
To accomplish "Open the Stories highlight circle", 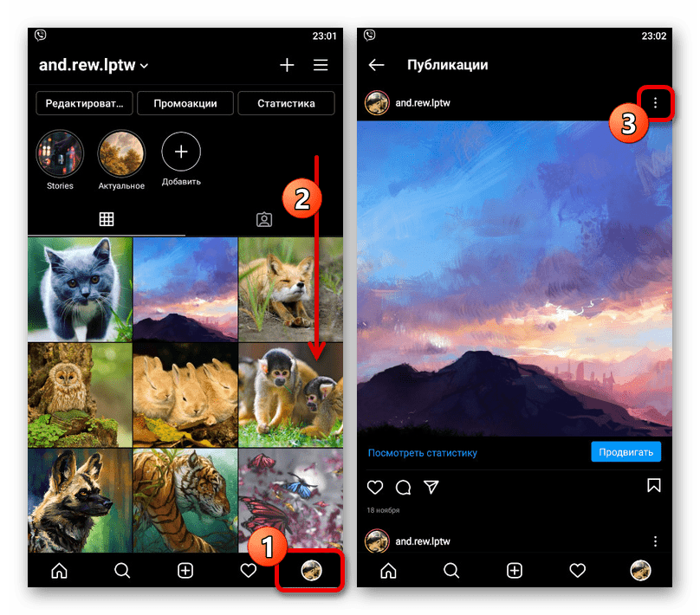I will pos(60,154).
